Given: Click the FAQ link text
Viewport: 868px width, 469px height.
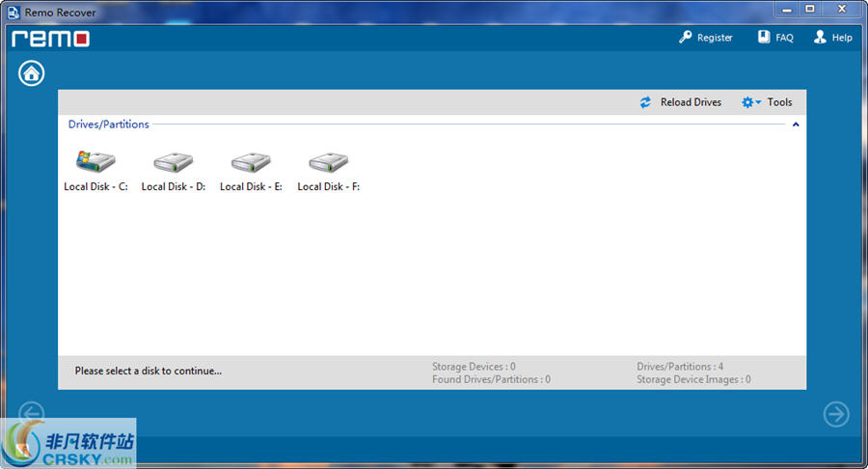Looking at the screenshot, I should coord(784,38).
